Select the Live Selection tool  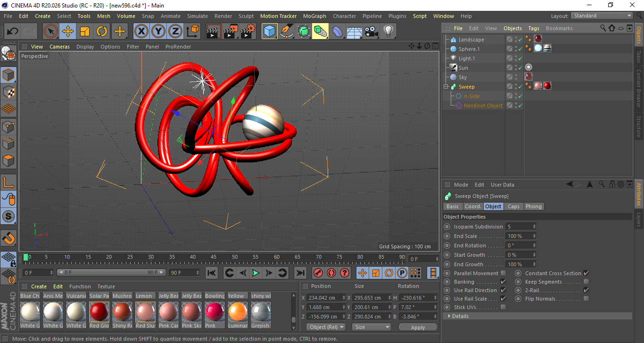point(51,32)
